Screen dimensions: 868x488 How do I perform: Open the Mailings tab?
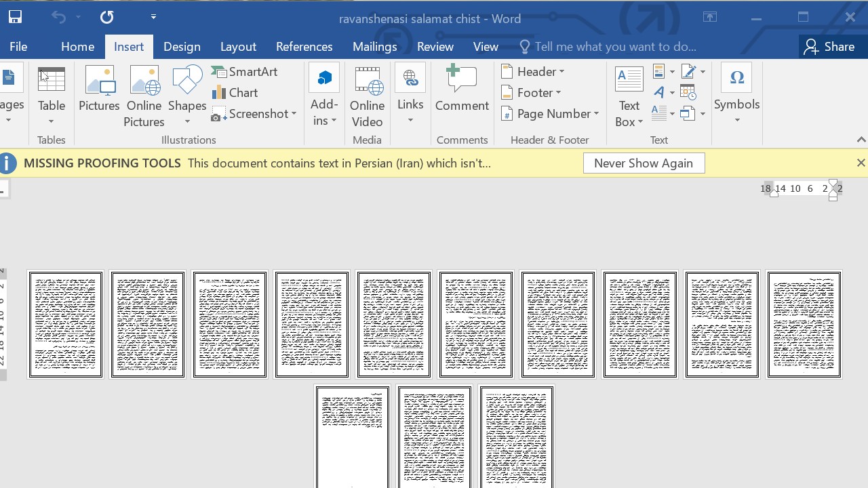374,47
